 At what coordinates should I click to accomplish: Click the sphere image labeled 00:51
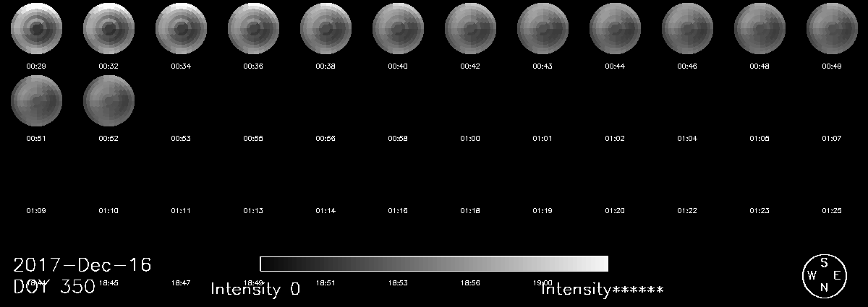pos(36,101)
